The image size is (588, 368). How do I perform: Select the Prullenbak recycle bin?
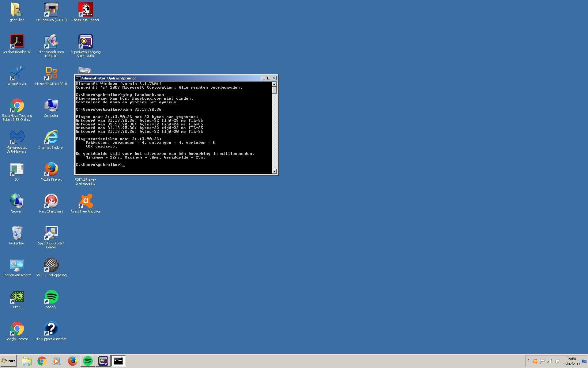(x=17, y=233)
